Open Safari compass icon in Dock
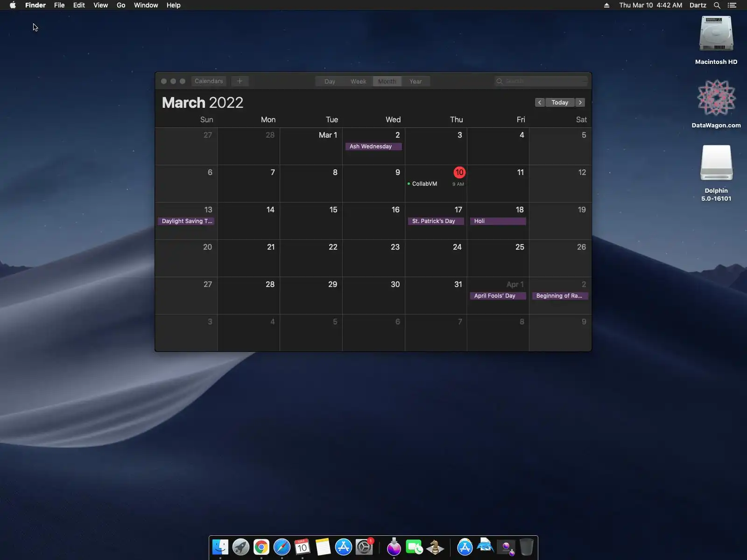The image size is (747, 560). tap(282, 547)
